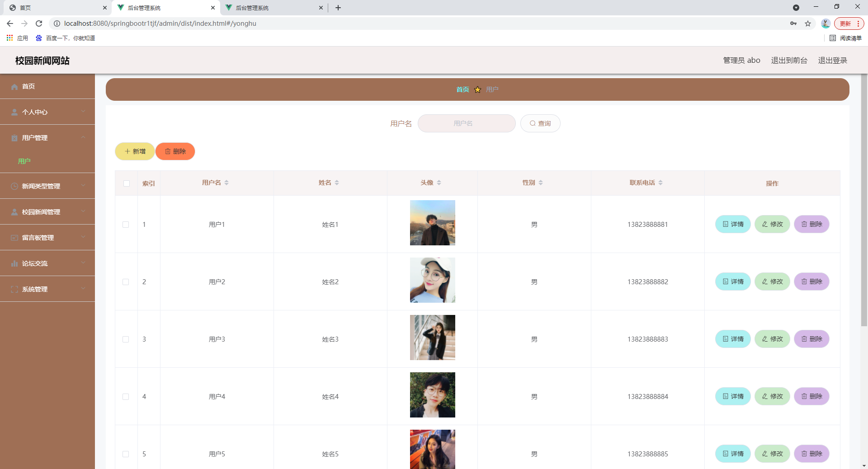Viewport: 868px width, 469px height.
Task: Check the row for 用户3
Action: point(126,339)
